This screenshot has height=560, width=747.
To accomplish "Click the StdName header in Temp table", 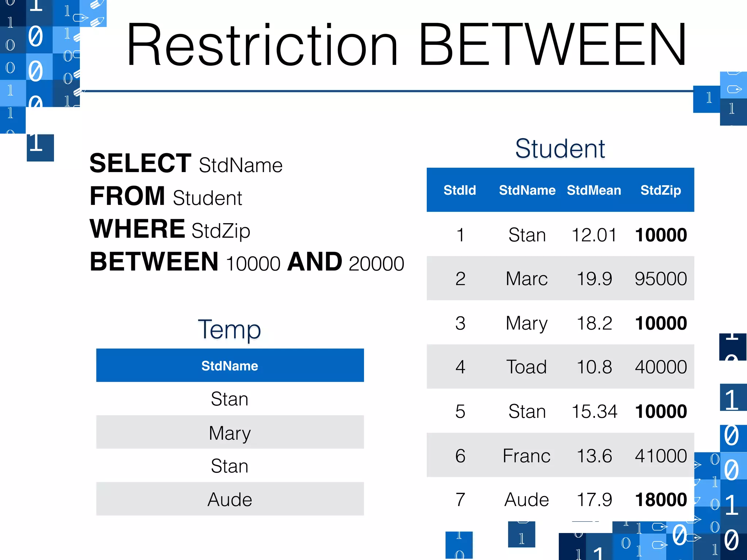I will pyautogui.click(x=230, y=366).
